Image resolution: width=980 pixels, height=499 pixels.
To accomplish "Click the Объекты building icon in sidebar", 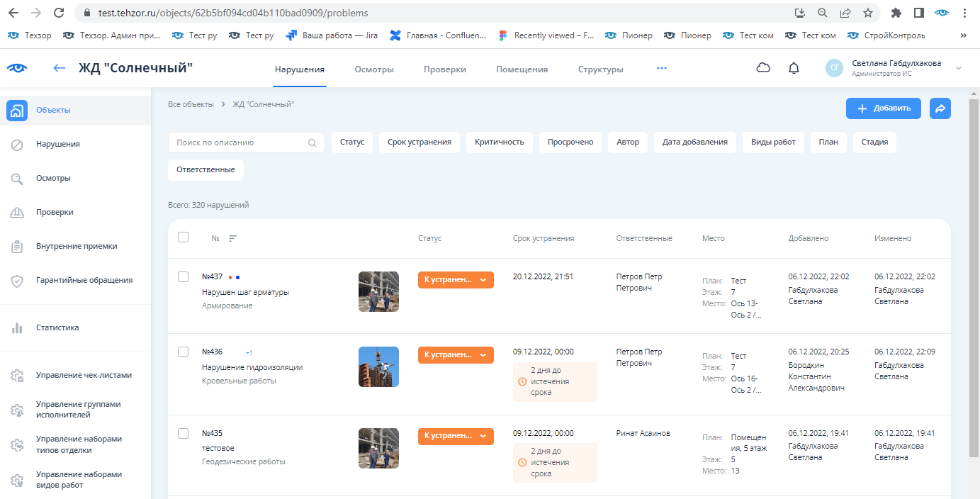I will [x=18, y=110].
